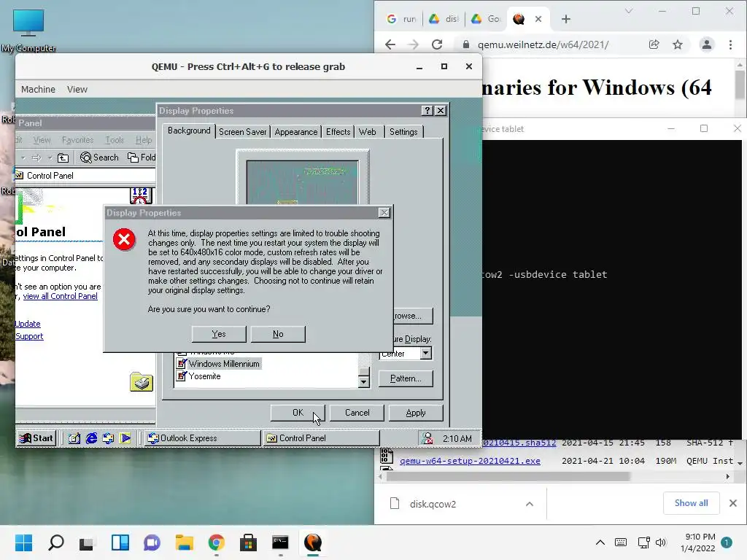747x560 pixels.
Task: Click the volume tray icon
Action: [x=661, y=542]
